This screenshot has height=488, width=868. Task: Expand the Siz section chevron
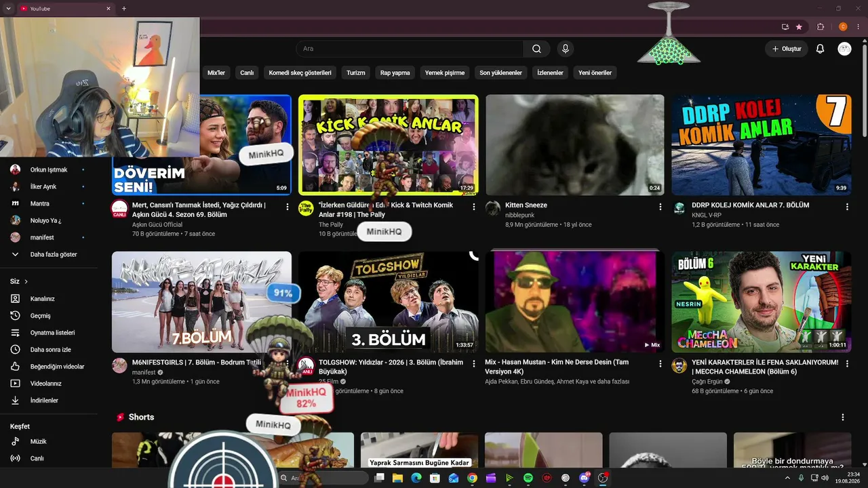click(x=26, y=281)
